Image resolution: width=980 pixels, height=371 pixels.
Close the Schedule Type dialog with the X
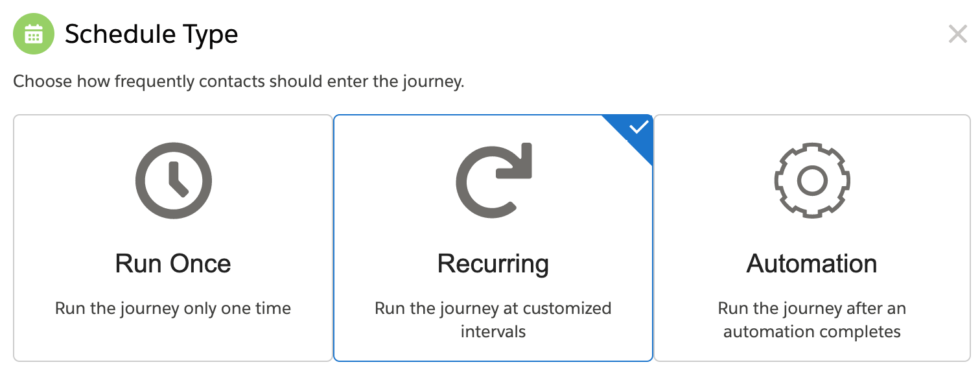point(957,34)
